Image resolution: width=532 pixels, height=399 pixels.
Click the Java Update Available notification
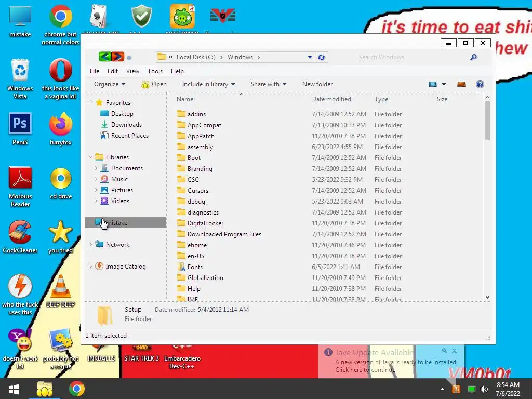pyautogui.click(x=391, y=361)
